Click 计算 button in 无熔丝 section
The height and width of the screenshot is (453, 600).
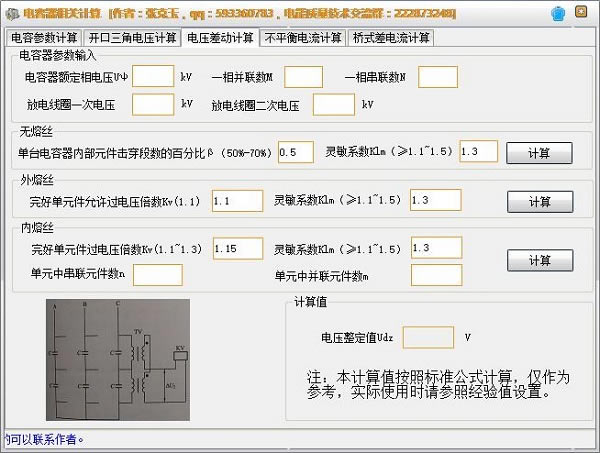539,153
